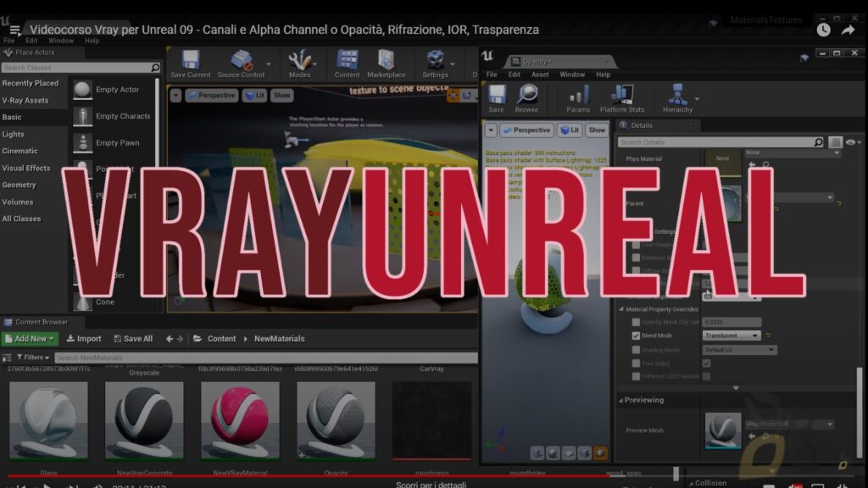Open the Default Lit shading model dropdown
The width and height of the screenshot is (868, 488).
click(739, 350)
